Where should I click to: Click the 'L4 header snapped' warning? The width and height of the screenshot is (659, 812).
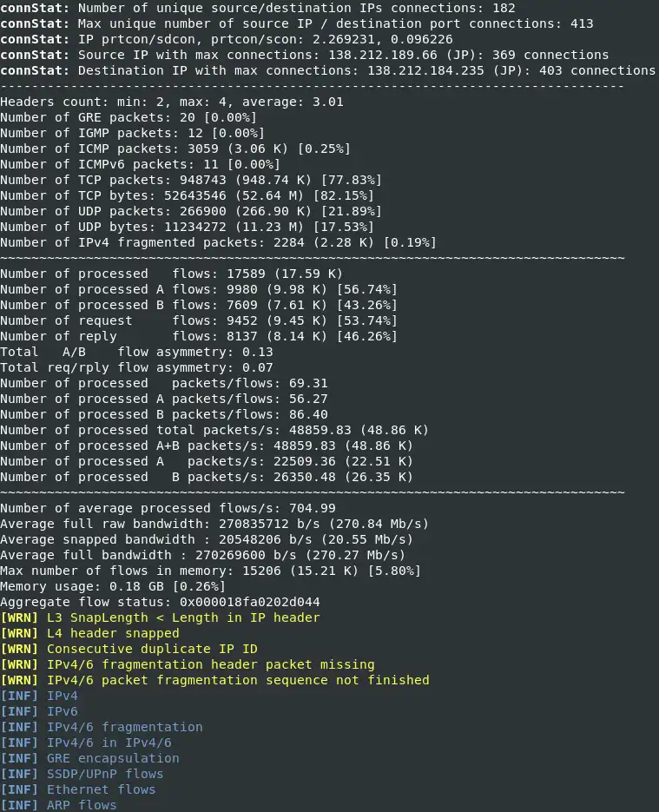pyautogui.click(x=113, y=633)
